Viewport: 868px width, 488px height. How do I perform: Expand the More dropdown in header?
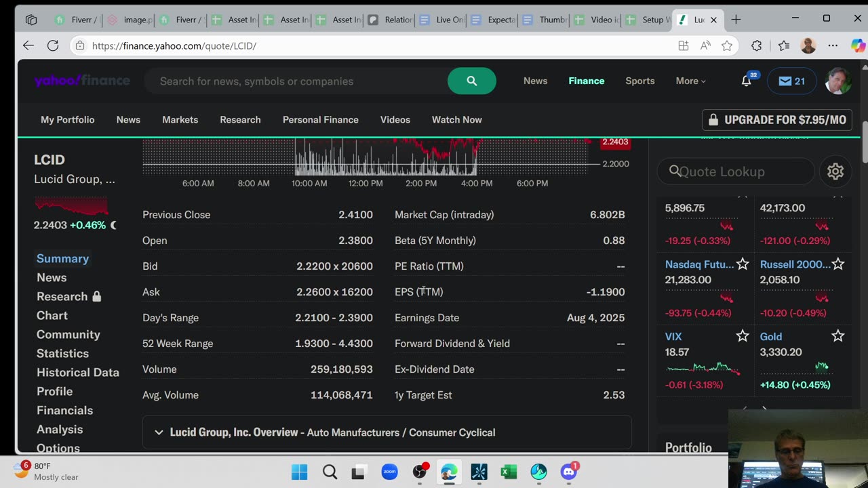point(691,81)
